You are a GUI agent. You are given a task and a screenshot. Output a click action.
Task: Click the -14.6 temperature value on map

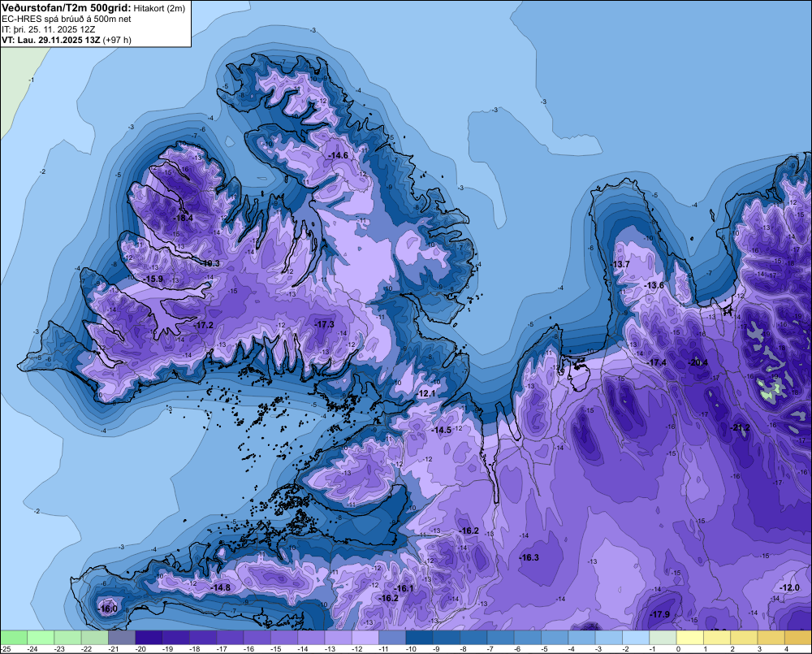(338, 155)
